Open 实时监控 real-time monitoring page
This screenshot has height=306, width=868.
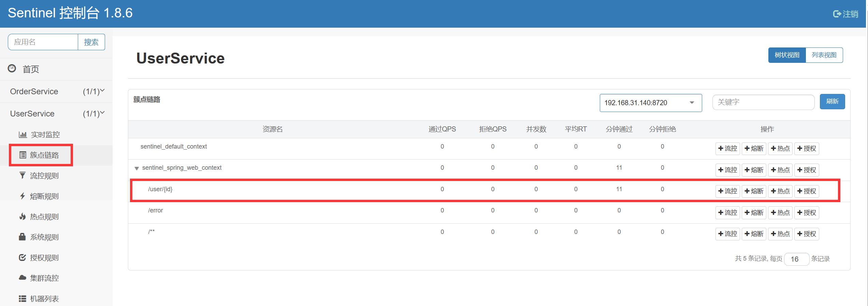[45, 135]
